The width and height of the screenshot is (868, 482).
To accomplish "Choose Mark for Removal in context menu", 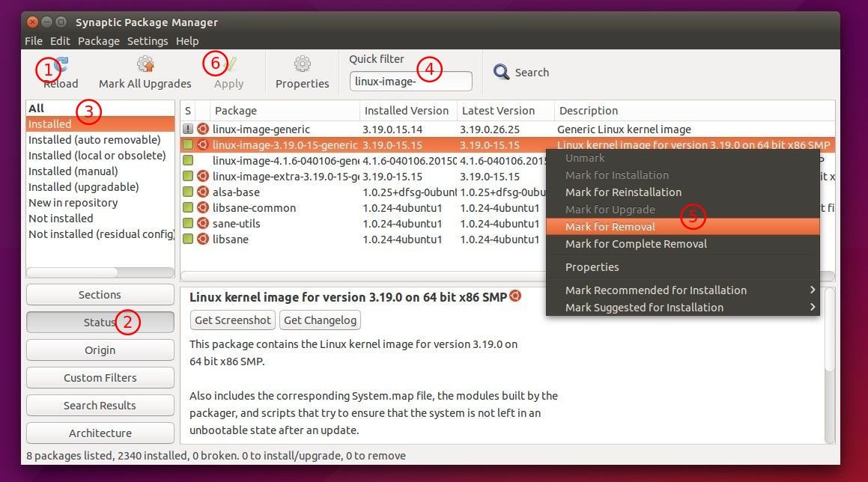I will (682, 226).
